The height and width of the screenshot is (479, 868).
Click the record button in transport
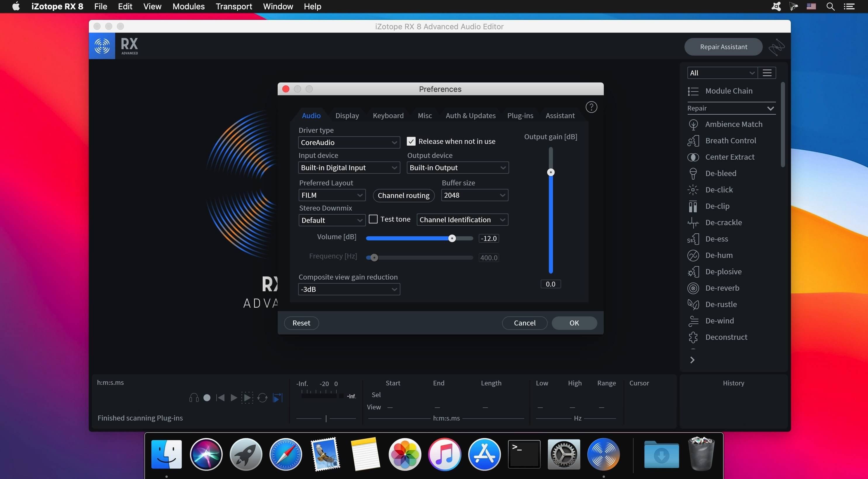(207, 398)
